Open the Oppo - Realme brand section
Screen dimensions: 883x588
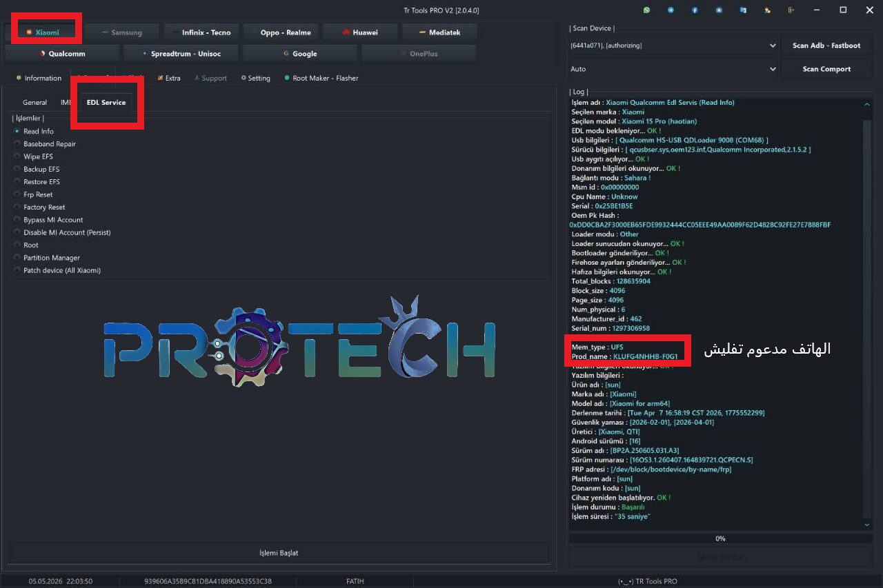coord(280,32)
